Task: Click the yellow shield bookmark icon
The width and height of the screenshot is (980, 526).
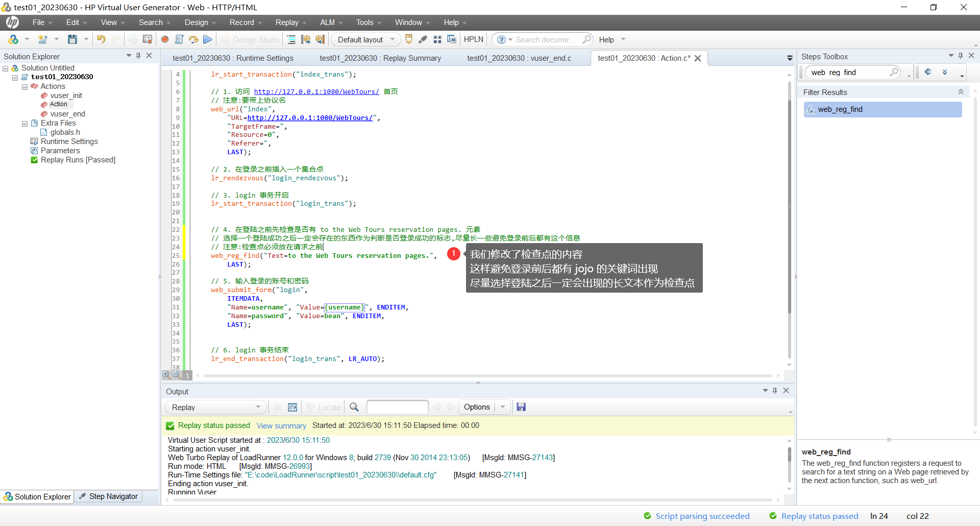Action: (x=409, y=39)
